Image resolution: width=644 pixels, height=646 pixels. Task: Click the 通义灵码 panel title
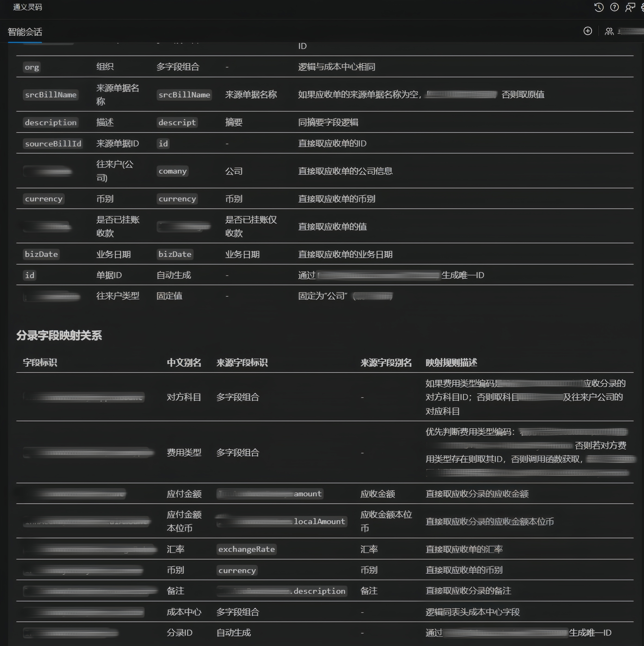click(x=28, y=7)
